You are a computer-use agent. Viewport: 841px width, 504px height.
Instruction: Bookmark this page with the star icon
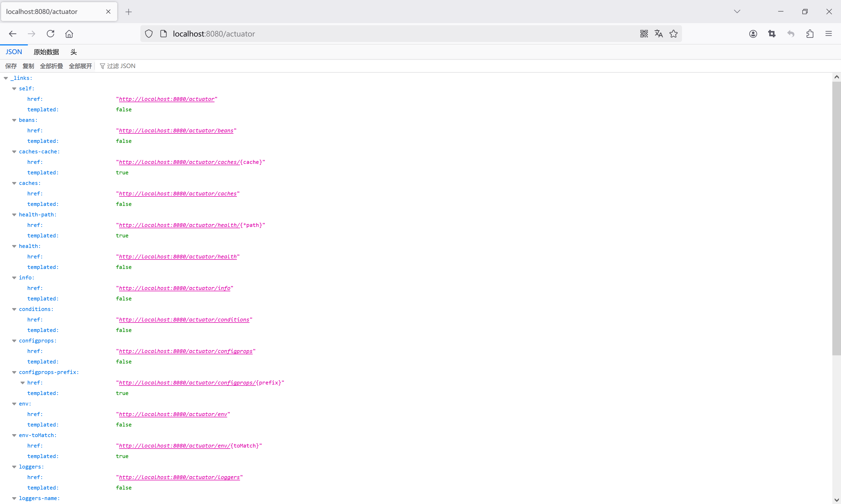pyautogui.click(x=674, y=34)
